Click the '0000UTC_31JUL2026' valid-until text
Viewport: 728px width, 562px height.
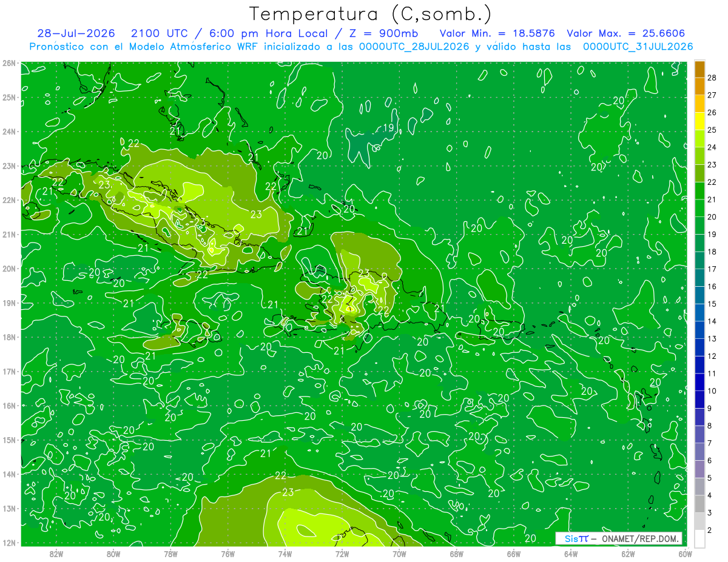[x=638, y=46]
